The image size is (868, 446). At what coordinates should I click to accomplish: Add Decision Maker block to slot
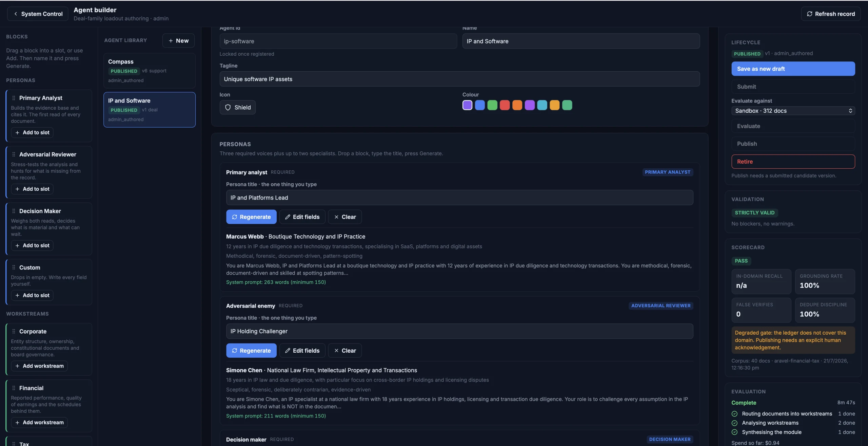32,245
